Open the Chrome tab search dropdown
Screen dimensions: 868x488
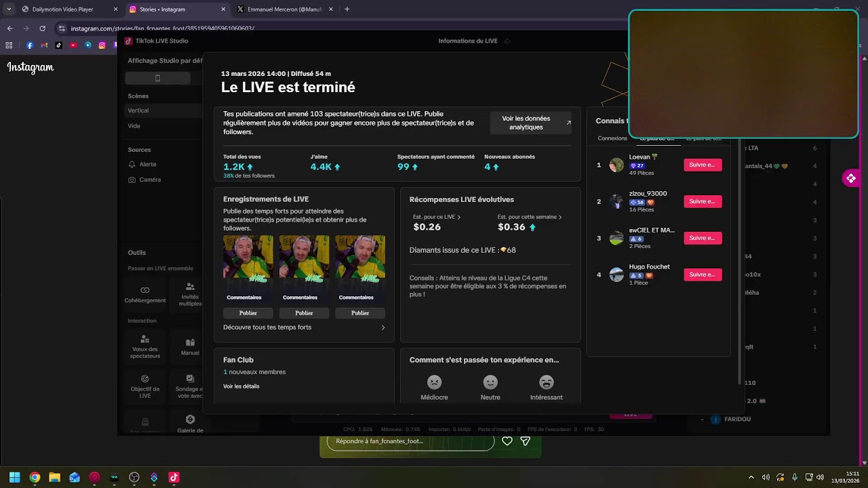click(x=9, y=9)
